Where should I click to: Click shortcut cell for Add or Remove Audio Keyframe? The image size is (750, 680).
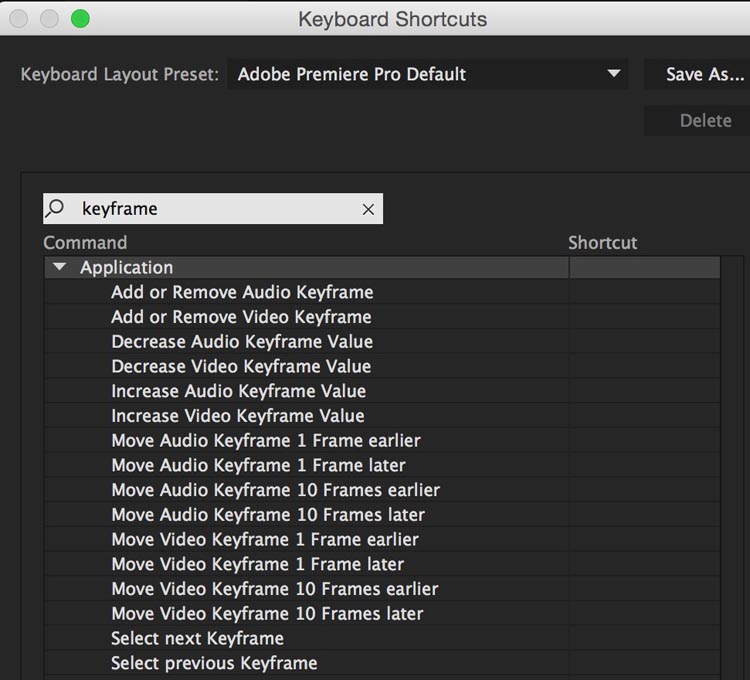click(644, 292)
